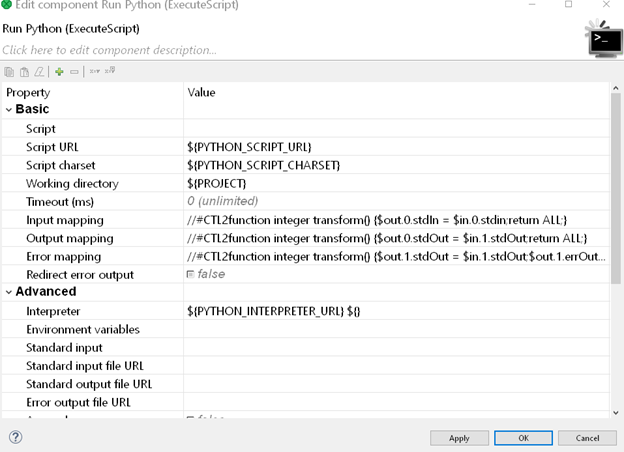Select the Script URL property label
The width and height of the screenshot is (624, 452).
(52, 147)
